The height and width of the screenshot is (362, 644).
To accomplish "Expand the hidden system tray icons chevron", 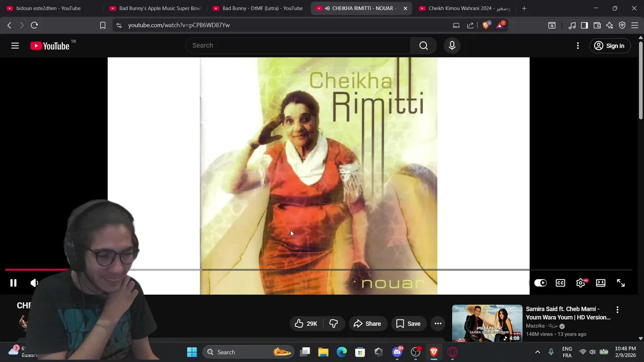I will pyautogui.click(x=537, y=352).
